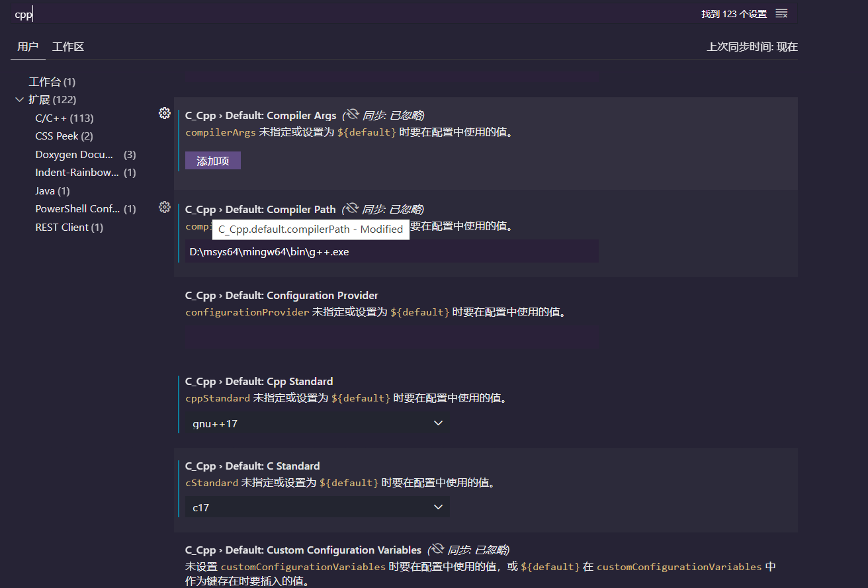Image resolution: width=868 pixels, height=588 pixels.
Task: Switch to the 用户 settings tab
Action: pos(28,46)
